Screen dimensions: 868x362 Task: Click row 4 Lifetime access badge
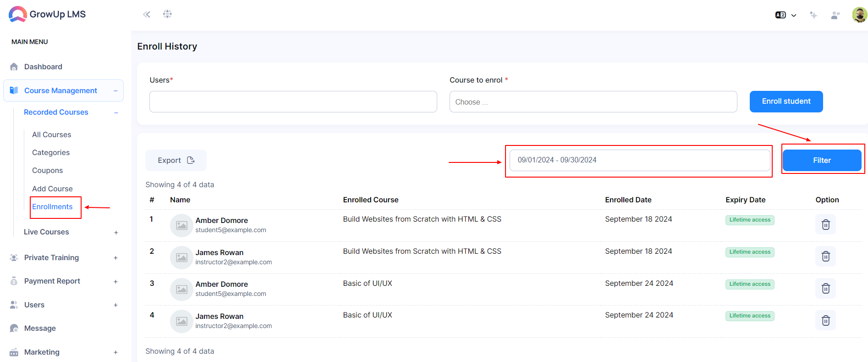(750, 316)
